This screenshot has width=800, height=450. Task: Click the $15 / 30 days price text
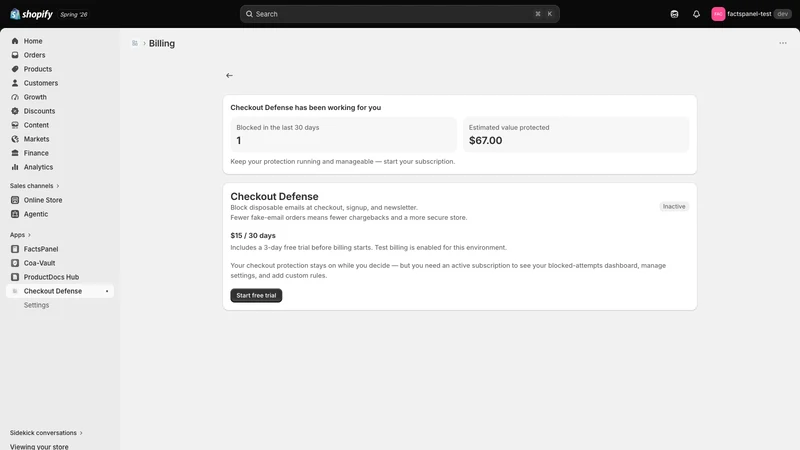coord(253,236)
